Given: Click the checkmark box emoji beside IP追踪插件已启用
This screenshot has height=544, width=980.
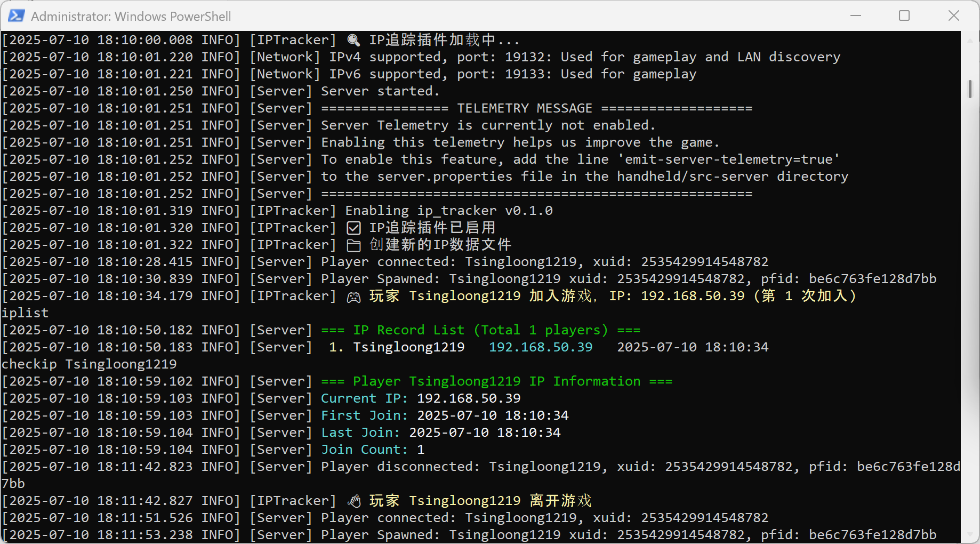Looking at the screenshot, I should tap(354, 228).
